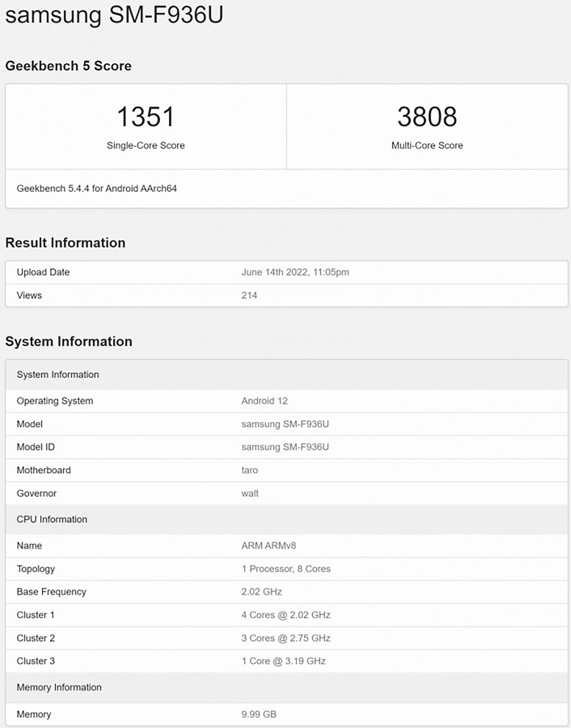
Task: Click the Memory Information header
Action: pyautogui.click(x=59, y=687)
